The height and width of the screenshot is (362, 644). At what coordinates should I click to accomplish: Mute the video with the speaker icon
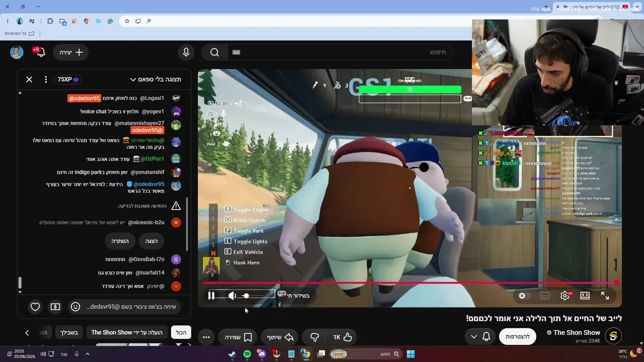[232, 296]
